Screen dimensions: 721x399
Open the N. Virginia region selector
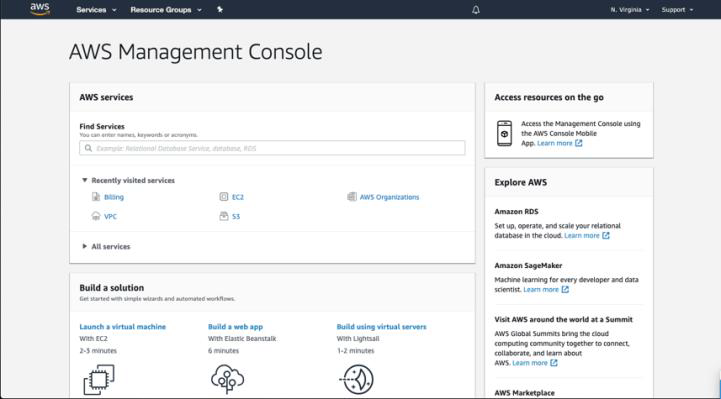pos(630,10)
